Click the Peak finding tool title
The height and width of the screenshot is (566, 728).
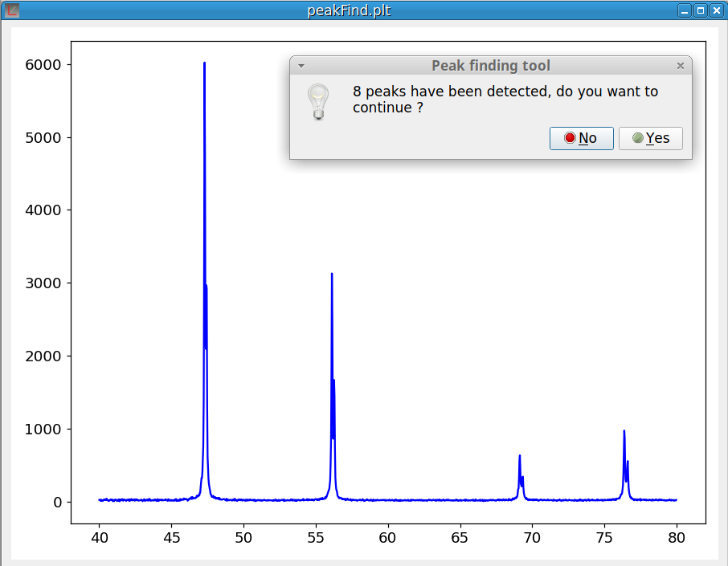(491, 66)
